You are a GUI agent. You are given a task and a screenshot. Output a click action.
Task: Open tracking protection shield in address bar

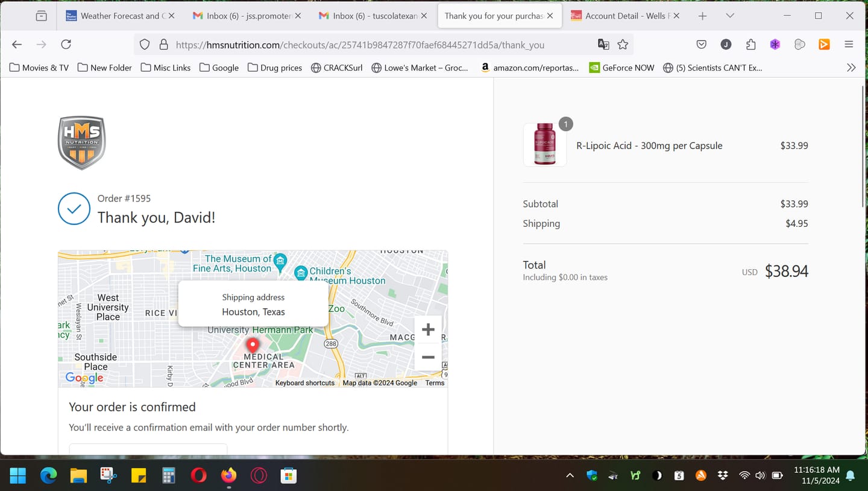tap(145, 44)
